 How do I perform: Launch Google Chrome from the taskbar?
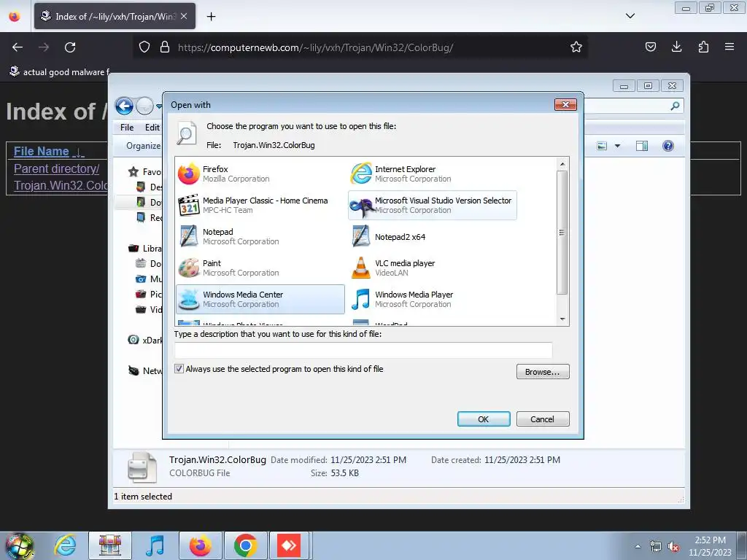tap(245, 545)
